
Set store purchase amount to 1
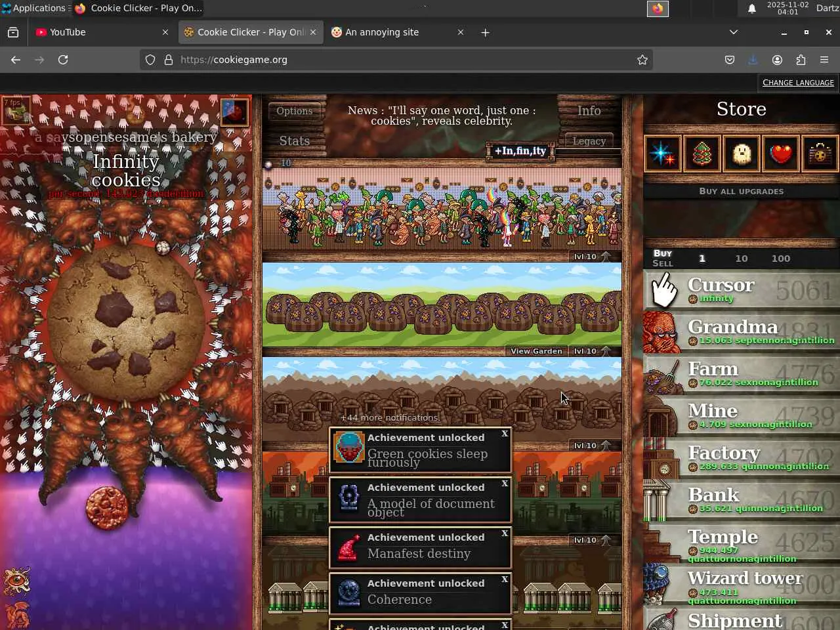(702, 259)
